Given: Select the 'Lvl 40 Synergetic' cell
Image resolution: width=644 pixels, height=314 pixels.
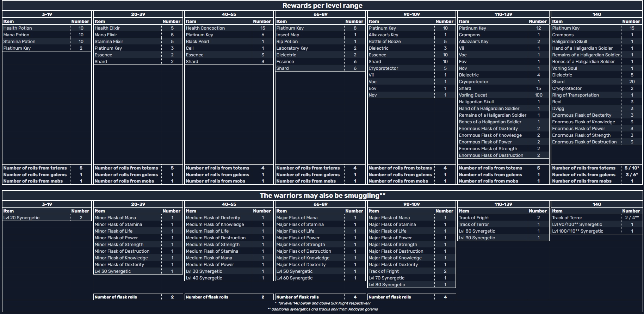Looking at the screenshot, I should tap(218, 278).
